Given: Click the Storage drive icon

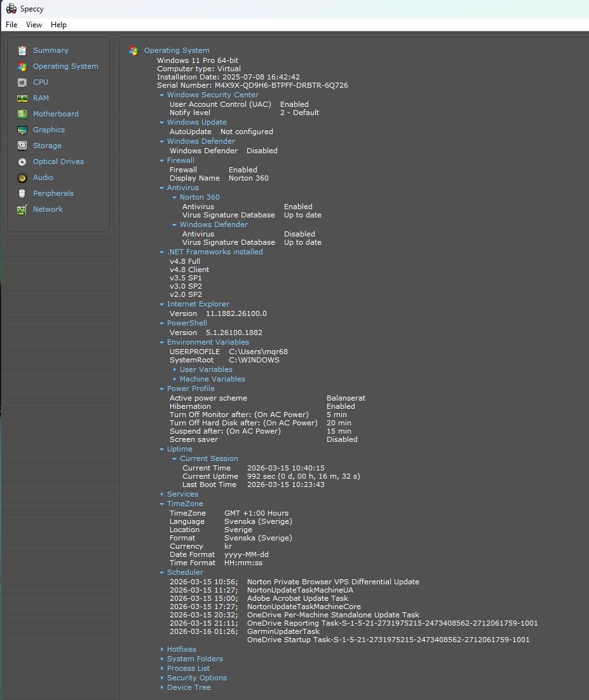Looking at the screenshot, I should pyautogui.click(x=22, y=146).
